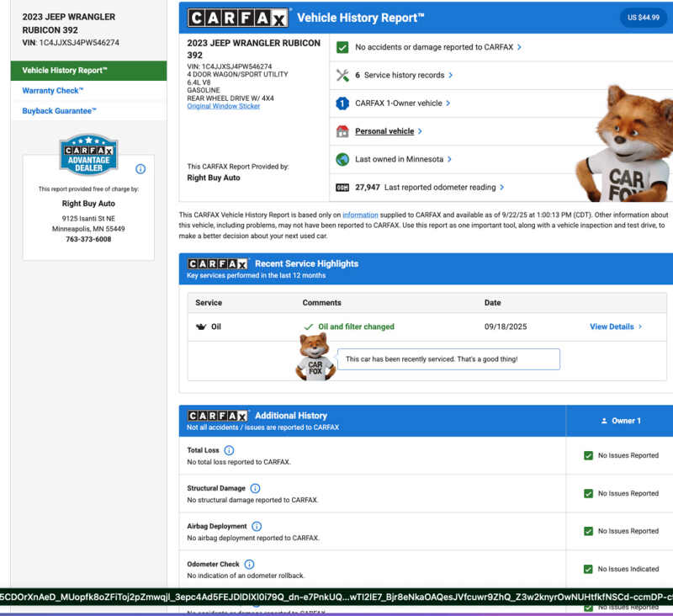The width and height of the screenshot is (673, 616).
Task: Click the Right Buy Auto dealer name in sidebar
Action: pyautogui.click(x=88, y=204)
